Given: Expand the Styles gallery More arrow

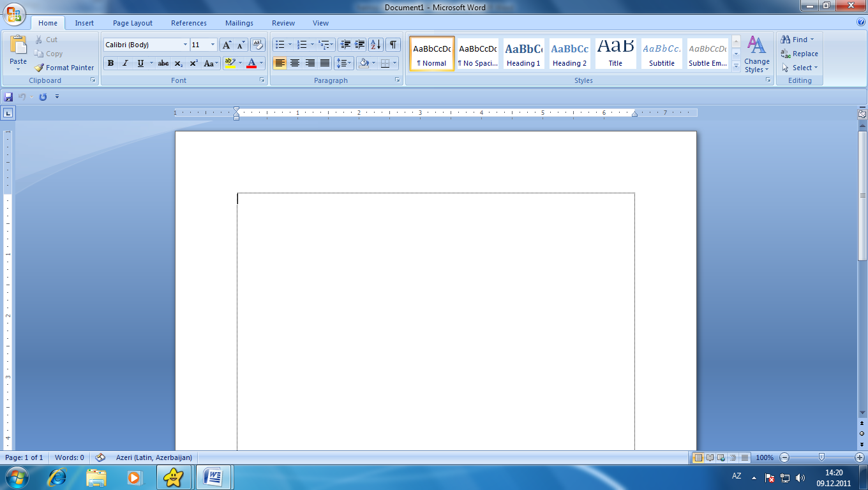Looking at the screenshot, I should pyautogui.click(x=736, y=66).
